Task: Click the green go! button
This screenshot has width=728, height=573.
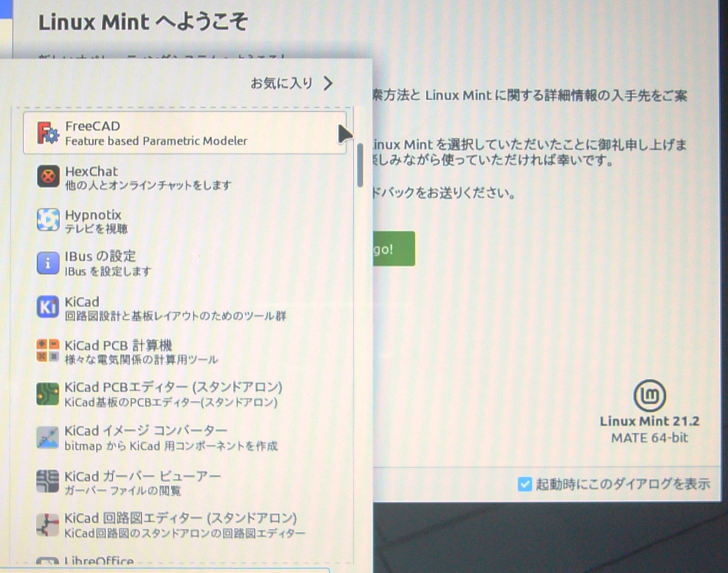Action: tap(393, 249)
